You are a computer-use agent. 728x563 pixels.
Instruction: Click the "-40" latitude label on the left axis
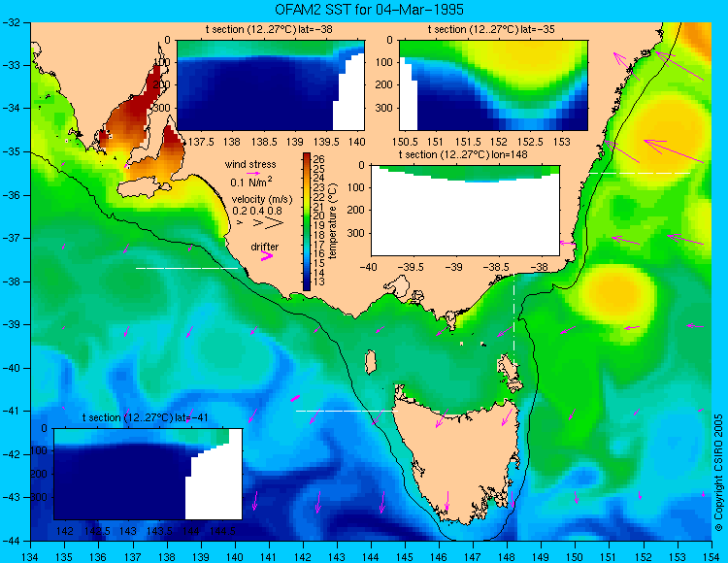[11, 368]
